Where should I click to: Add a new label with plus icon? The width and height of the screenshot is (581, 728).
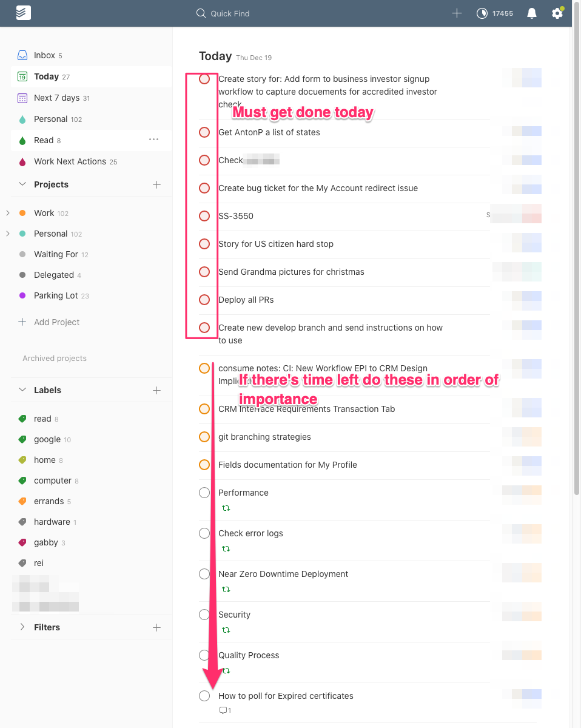[x=156, y=390]
